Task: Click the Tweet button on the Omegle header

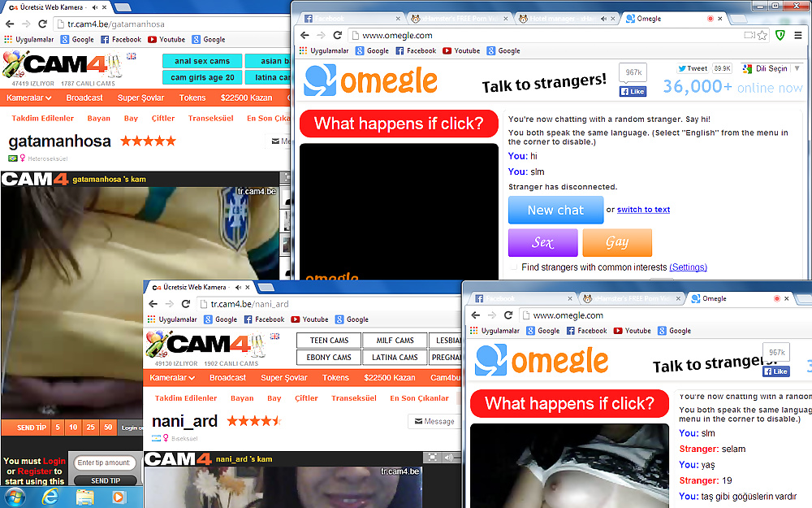Action: pyautogui.click(x=692, y=68)
